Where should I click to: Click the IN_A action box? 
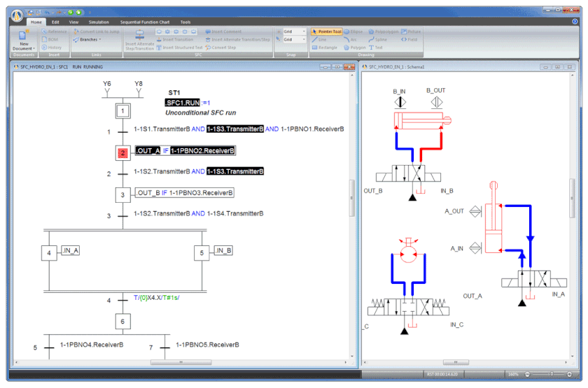tap(70, 250)
